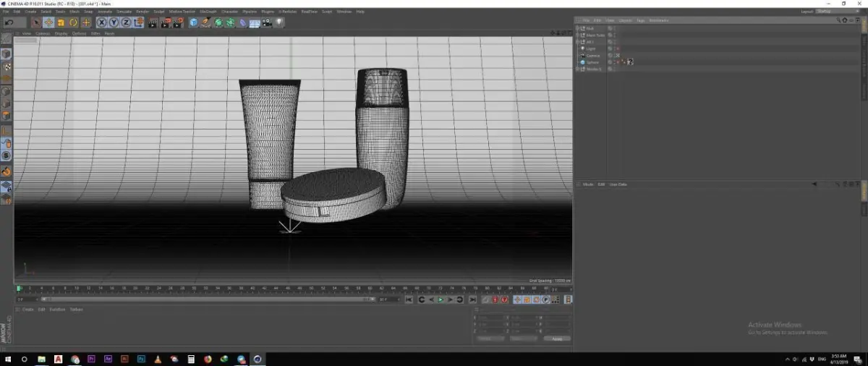Open the viewport Cameras menu

pos(43,33)
